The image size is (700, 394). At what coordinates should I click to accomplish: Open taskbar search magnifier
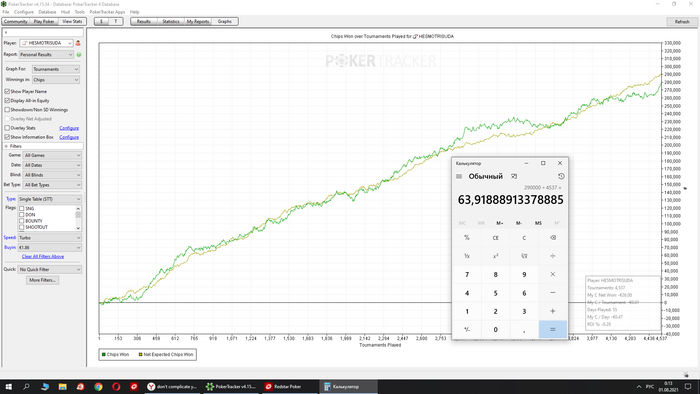26,386
